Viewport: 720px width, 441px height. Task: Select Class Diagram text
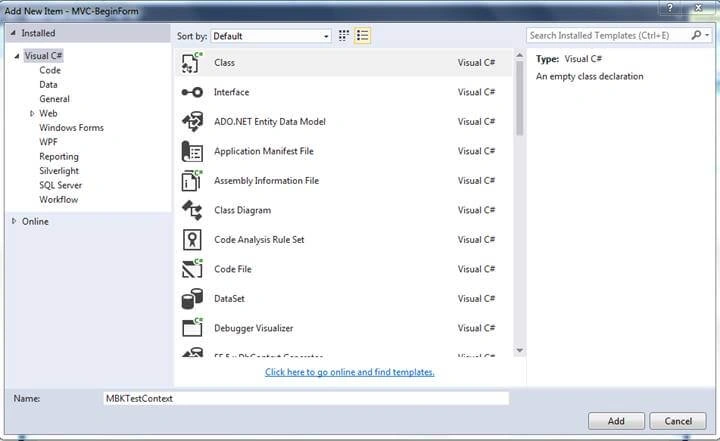[242, 210]
